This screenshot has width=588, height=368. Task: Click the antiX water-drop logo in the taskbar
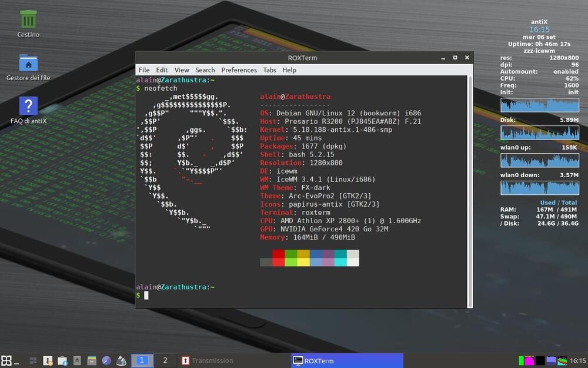coord(121,360)
